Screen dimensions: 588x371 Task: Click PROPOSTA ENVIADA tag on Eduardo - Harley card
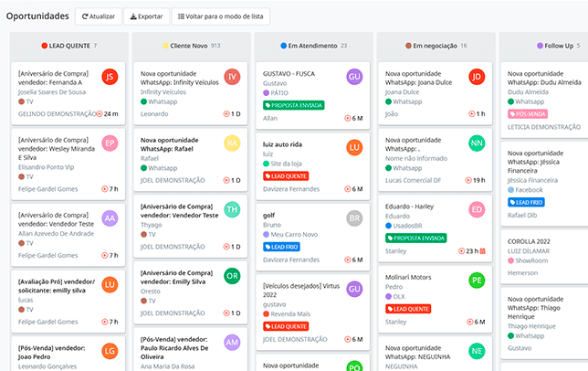point(415,238)
